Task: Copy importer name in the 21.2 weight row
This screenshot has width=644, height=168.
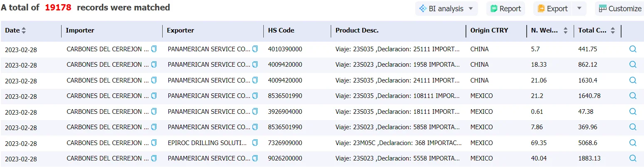Action: click(154, 95)
